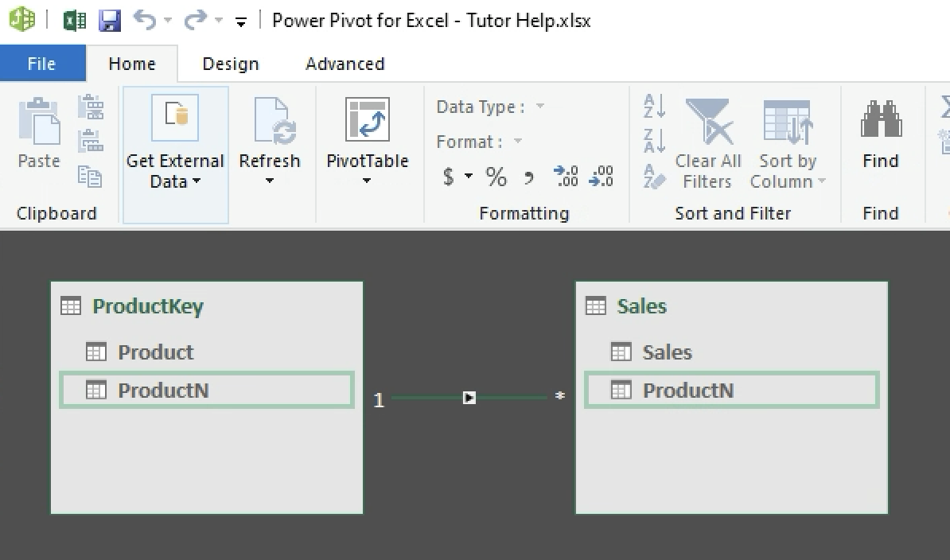Click the Paste Append icon
This screenshot has height=560, width=950.
(x=91, y=107)
